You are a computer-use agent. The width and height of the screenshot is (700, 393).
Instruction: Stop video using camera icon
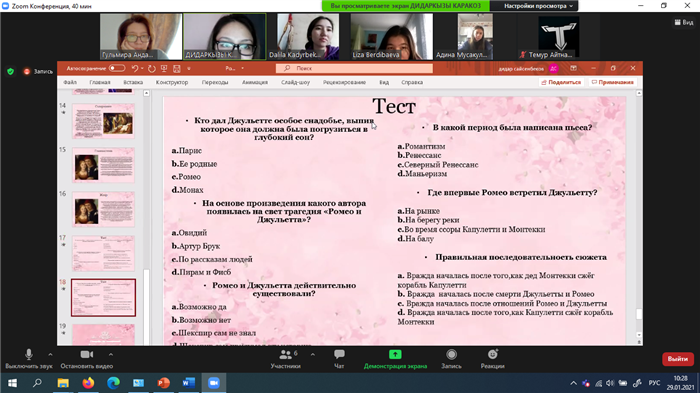[x=87, y=359]
